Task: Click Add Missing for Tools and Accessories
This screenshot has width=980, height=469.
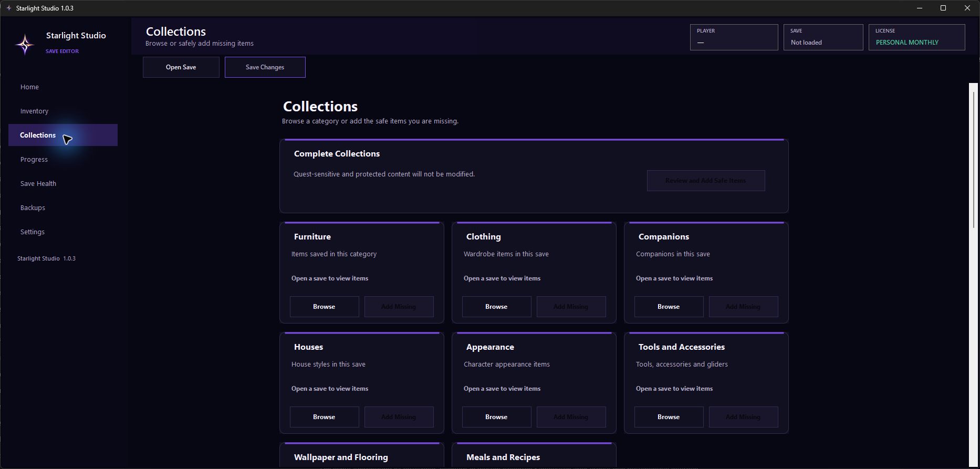Action: (x=744, y=417)
